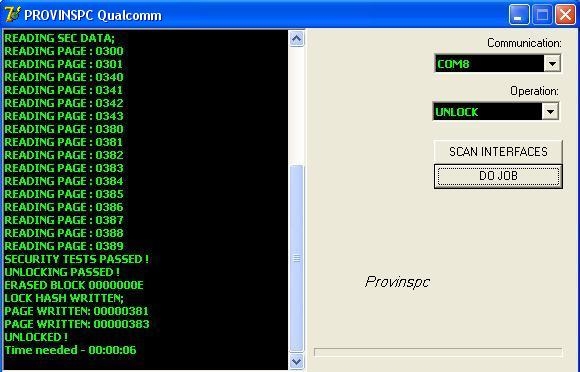Screen dimensions: 580x372
Task: Click the 'READING PAGE : 0389' line
Action: pos(64,246)
